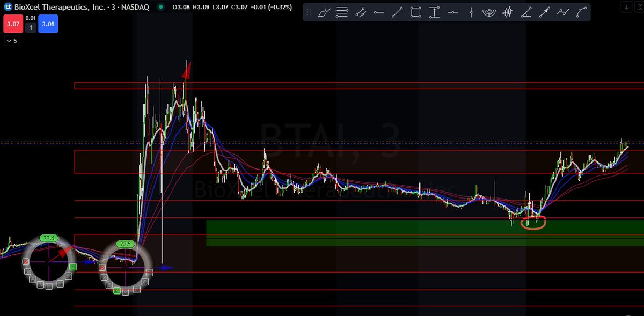This screenshot has height=316, width=644.
Task: Select the Price Range measure tool
Action: pyautogui.click(x=434, y=12)
